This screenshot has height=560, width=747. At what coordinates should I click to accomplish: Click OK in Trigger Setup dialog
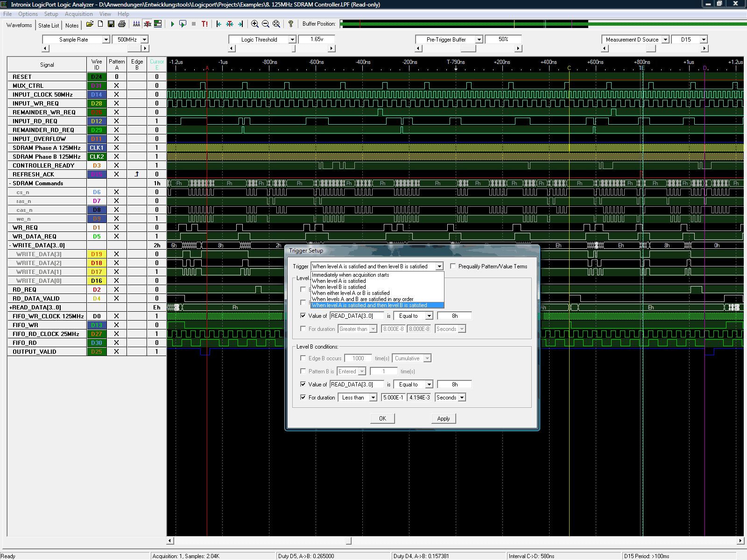pos(382,418)
